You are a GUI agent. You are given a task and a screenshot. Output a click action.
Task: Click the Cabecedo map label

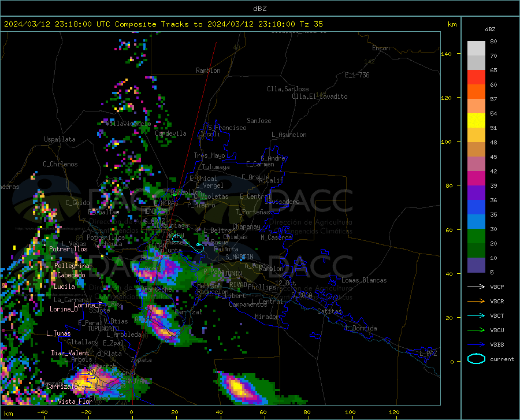pos(71,275)
